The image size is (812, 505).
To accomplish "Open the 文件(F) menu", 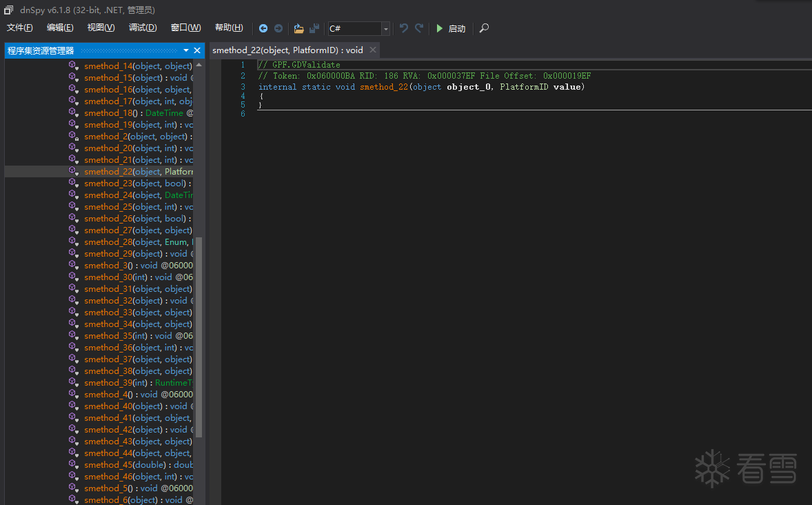I will 20,28.
